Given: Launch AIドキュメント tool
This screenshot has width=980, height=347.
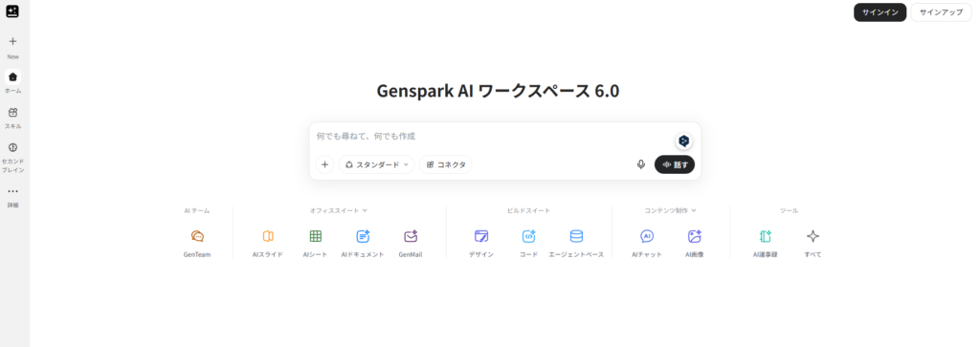Looking at the screenshot, I should pyautogui.click(x=363, y=243).
